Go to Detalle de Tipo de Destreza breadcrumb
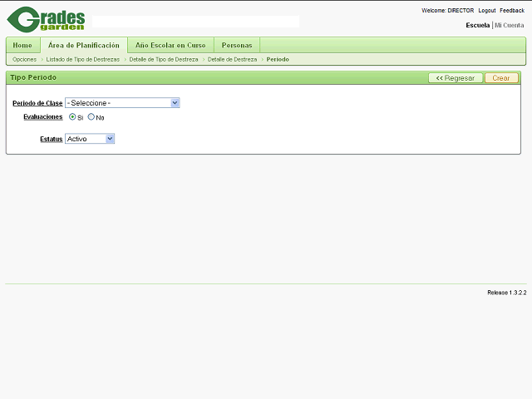This screenshot has height=399, width=532. 164,59
